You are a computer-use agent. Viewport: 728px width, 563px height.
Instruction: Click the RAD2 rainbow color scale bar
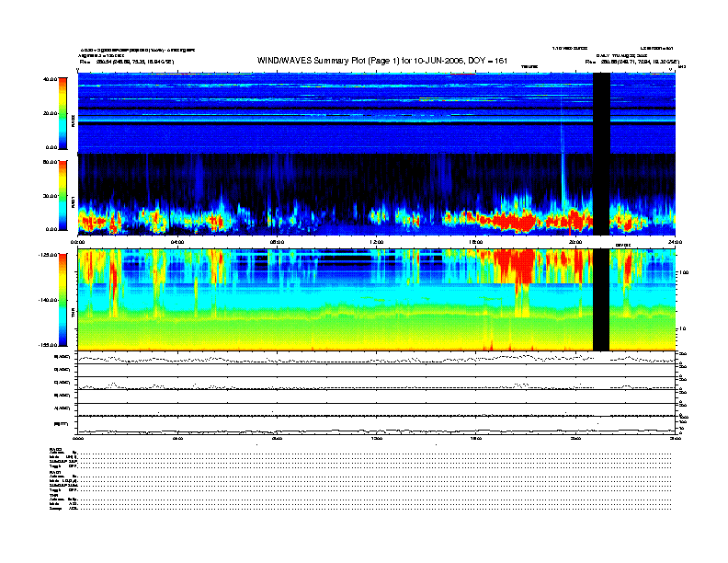click(63, 113)
